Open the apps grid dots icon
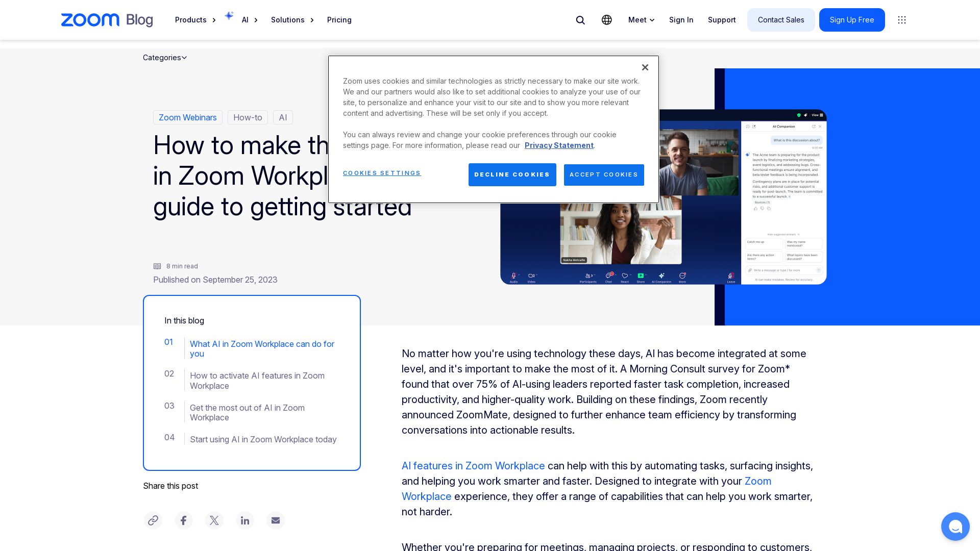The width and height of the screenshot is (980, 551). click(902, 20)
